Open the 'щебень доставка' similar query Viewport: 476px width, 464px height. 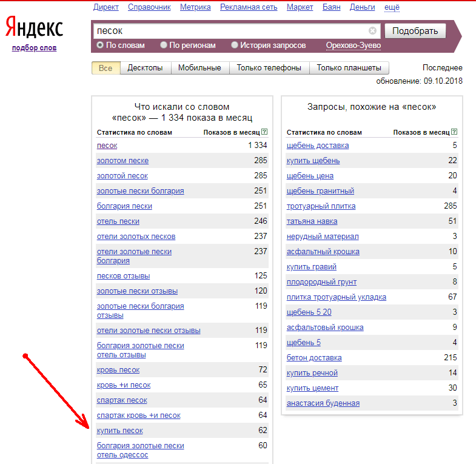tap(318, 146)
